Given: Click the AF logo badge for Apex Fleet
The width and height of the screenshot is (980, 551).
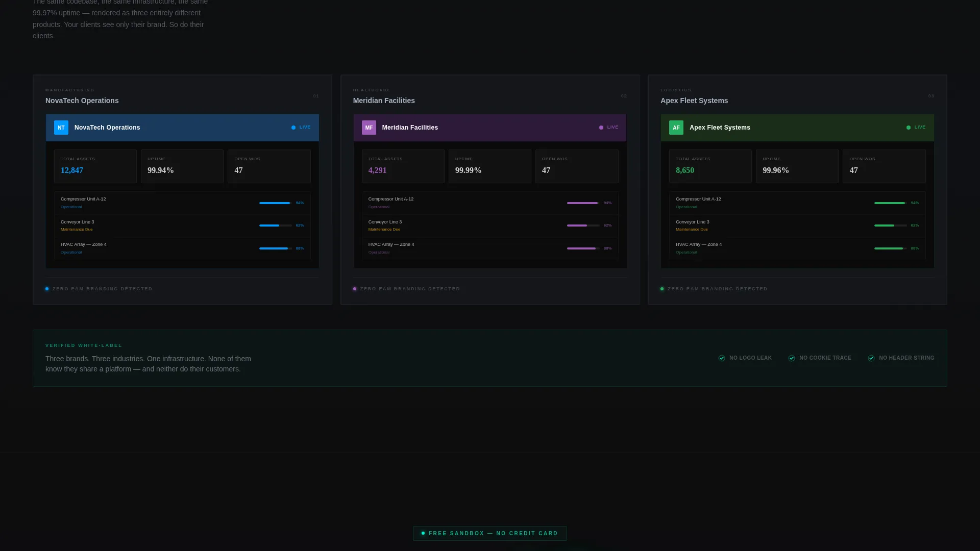Looking at the screenshot, I should [x=676, y=128].
